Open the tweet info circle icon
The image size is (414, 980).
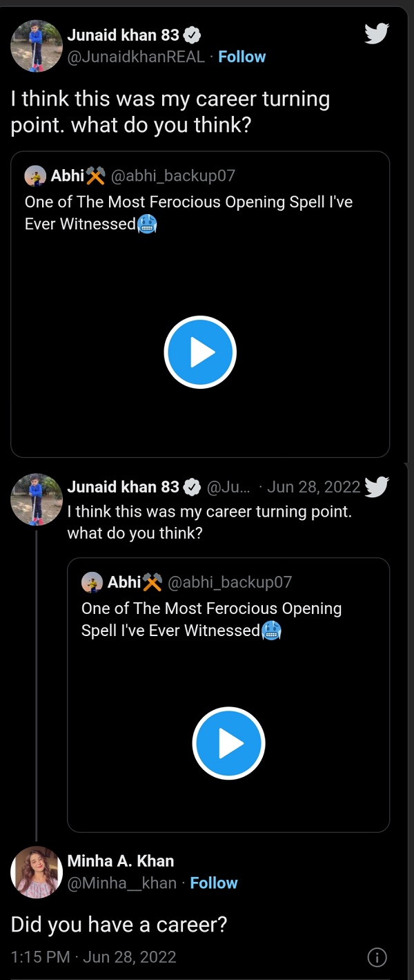coord(377,957)
